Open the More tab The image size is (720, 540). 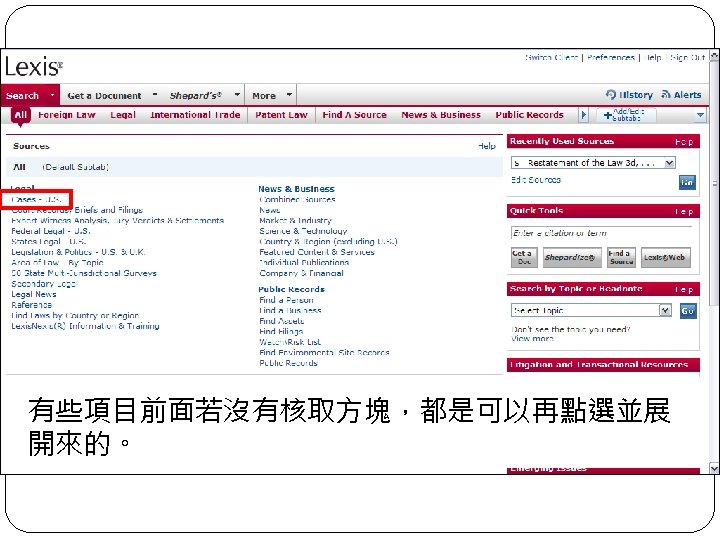coord(264,96)
